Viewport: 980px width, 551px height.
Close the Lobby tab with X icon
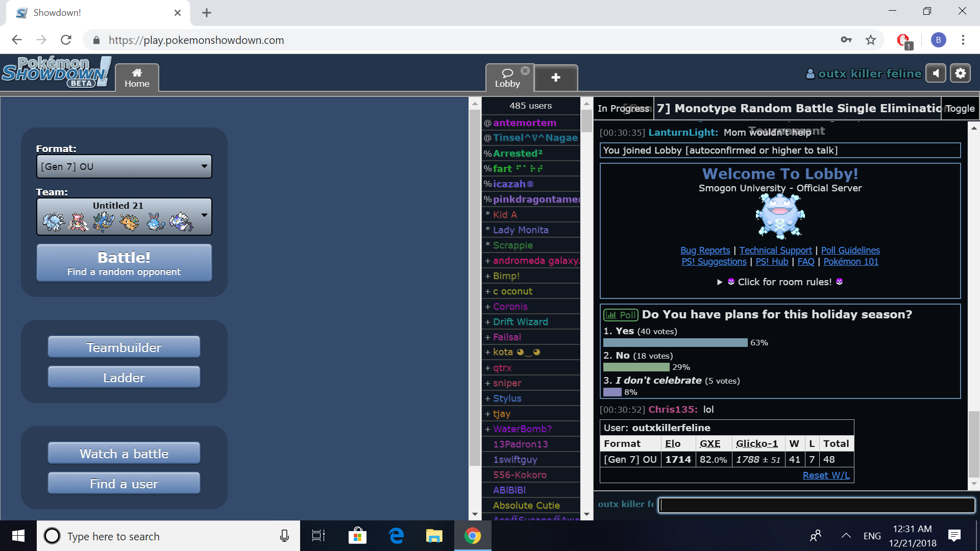(x=525, y=70)
